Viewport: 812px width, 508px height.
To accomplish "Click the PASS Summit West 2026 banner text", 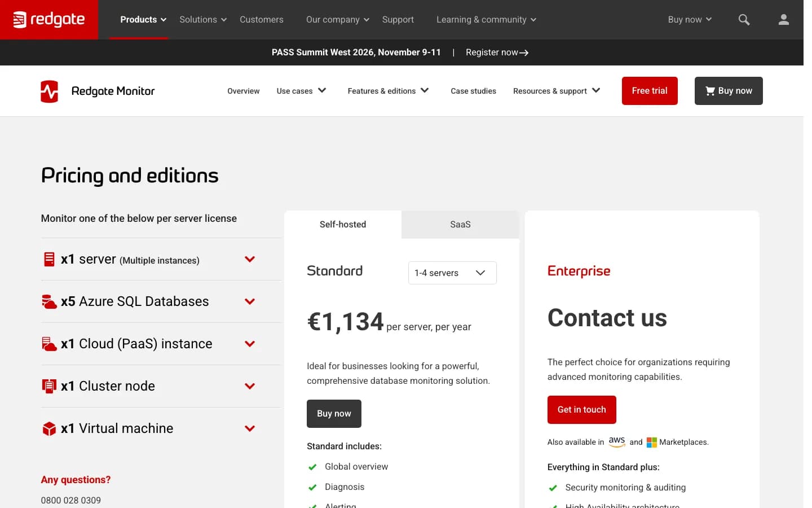I will (356, 52).
